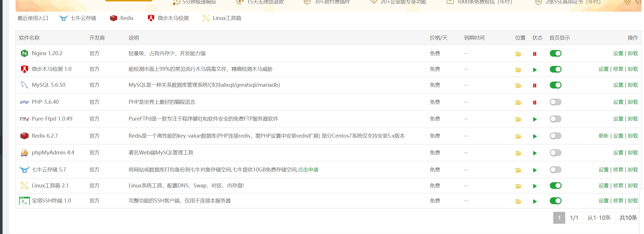Open folder location for 微步木马检测 1.0
The image size is (644, 234).
tap(518, 70)
